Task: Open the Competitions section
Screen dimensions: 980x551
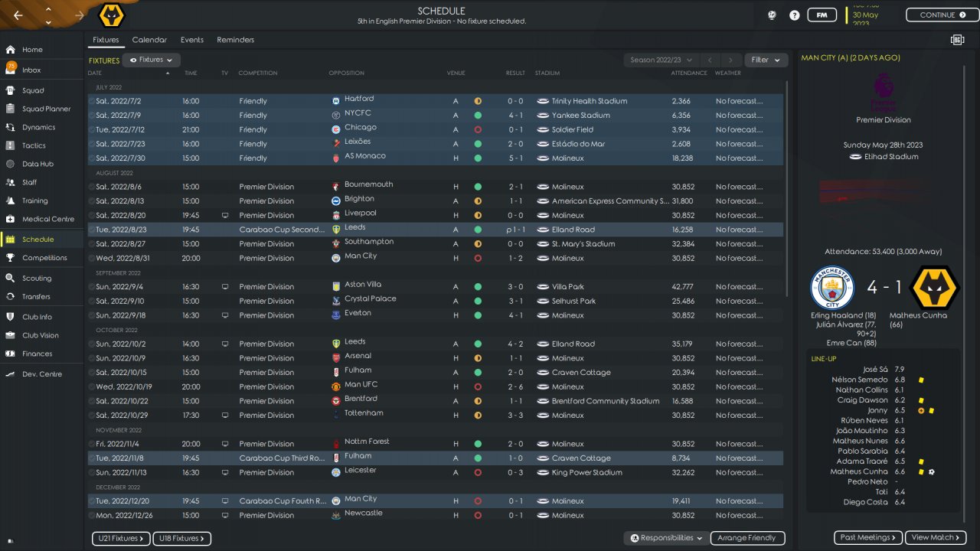Action: [44, 258]
